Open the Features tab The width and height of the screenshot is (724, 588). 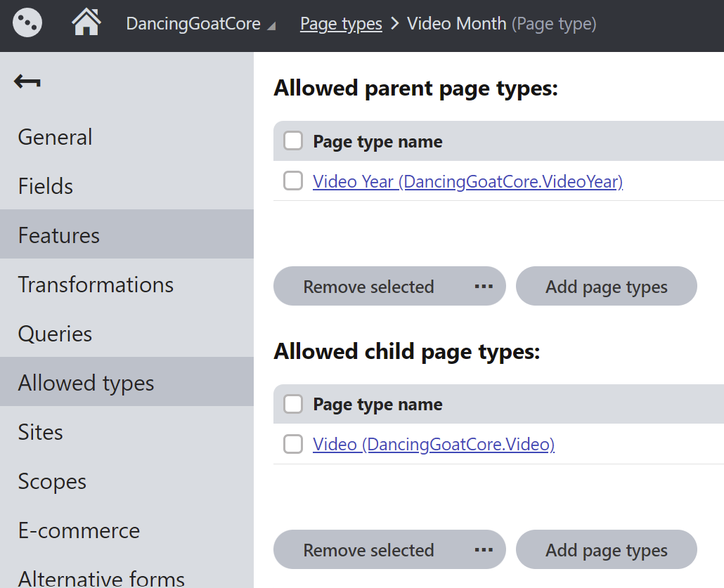coord(127,235)
